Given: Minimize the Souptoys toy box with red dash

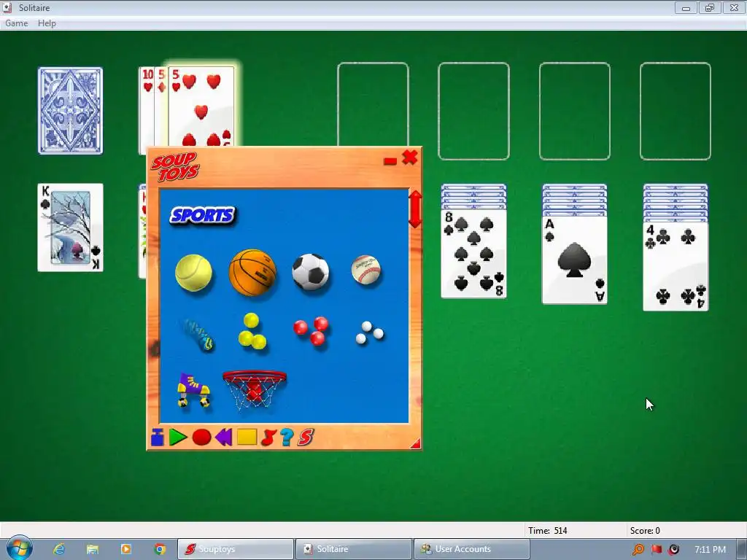Looking at the screenshot, I should pos(390,161).
